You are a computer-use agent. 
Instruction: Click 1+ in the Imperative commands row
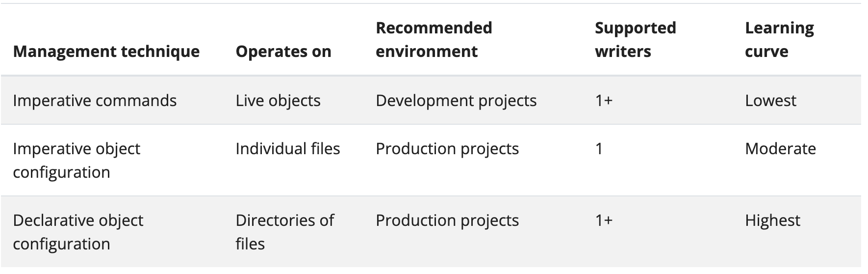(604, 101)
